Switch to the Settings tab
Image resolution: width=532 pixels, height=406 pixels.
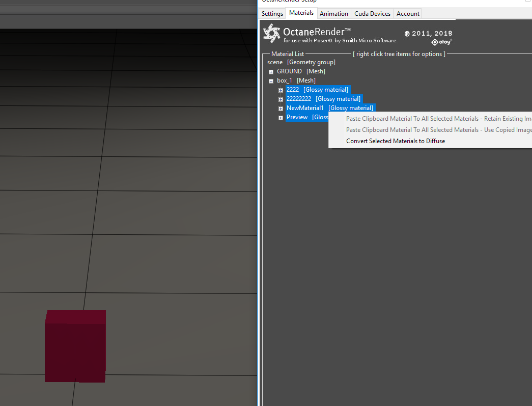[x=272, y=14]
